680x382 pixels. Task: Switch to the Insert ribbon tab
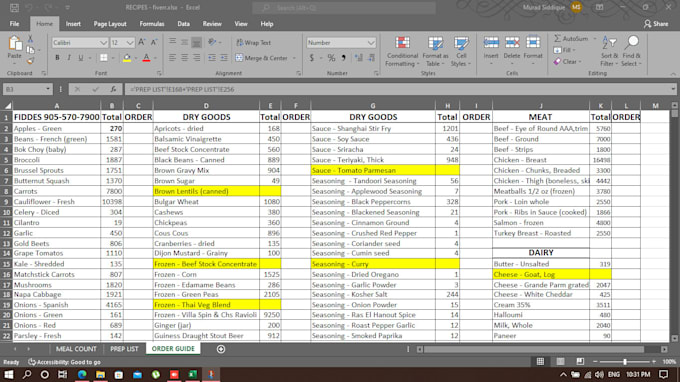73,24
